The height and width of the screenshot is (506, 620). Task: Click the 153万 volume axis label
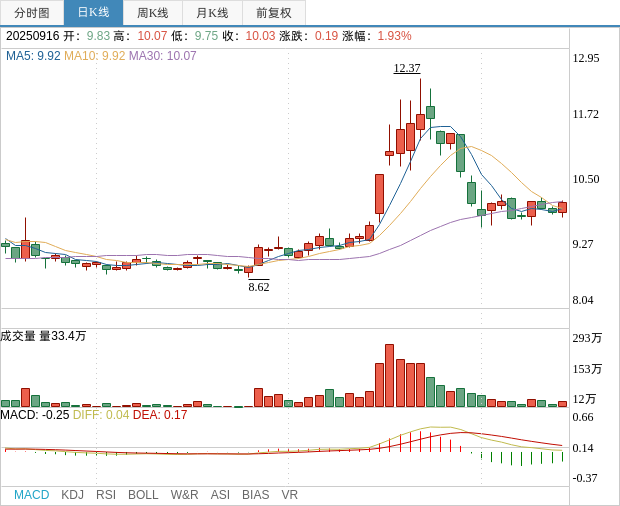pos(587,369)
